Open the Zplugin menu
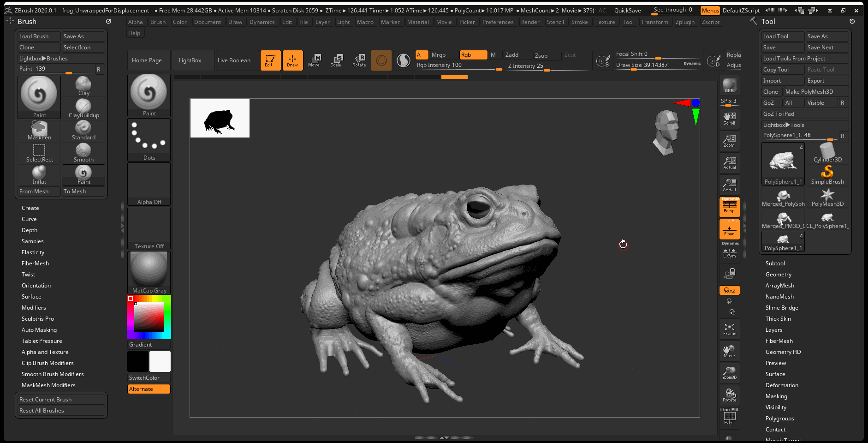Image resolution: width=868 pixels, height=443 pixels. [684, 22]
